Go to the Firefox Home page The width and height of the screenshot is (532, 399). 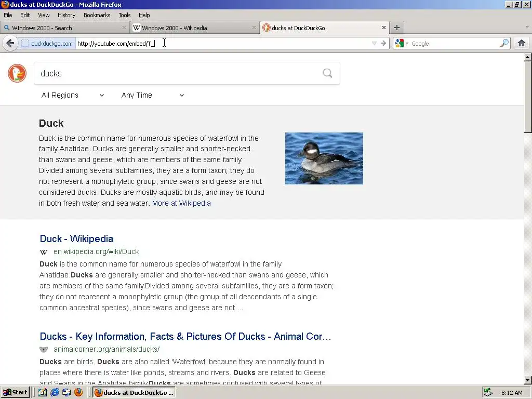click(x=522, y=44)
